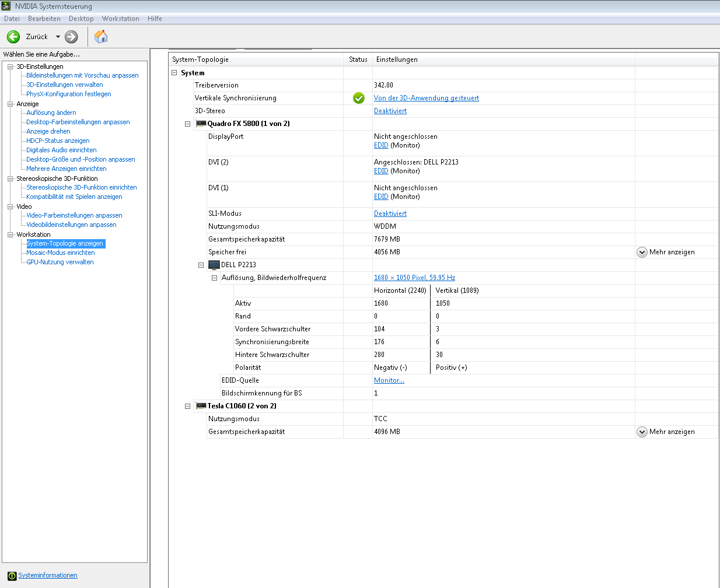Screen dimensions: 720x588
Task: Collapse Stereoskopische 3D-Funktion tree group
Action: click(10, 178)
